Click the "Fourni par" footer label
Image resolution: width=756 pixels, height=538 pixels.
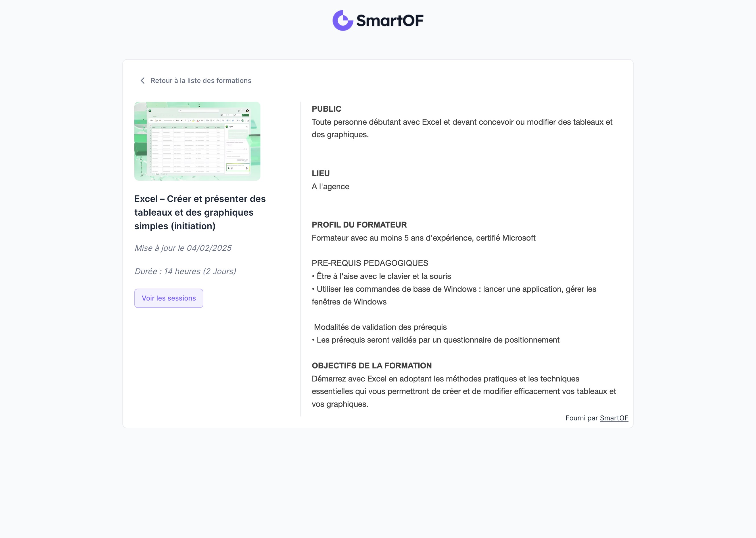click(582, 418)
